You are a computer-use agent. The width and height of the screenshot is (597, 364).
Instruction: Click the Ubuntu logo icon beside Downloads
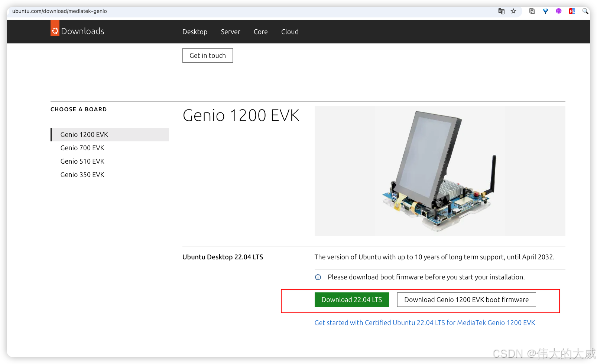coord(55,29)
